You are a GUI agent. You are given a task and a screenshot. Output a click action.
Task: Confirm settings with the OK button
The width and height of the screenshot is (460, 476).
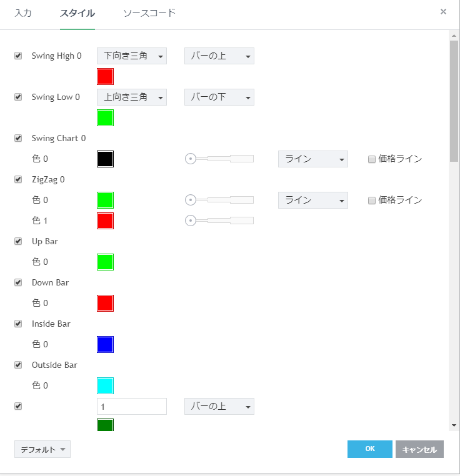370,449
